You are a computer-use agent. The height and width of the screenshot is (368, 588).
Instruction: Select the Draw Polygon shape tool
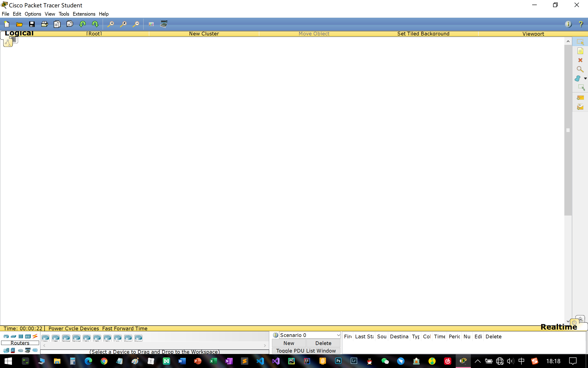[578, 78]
